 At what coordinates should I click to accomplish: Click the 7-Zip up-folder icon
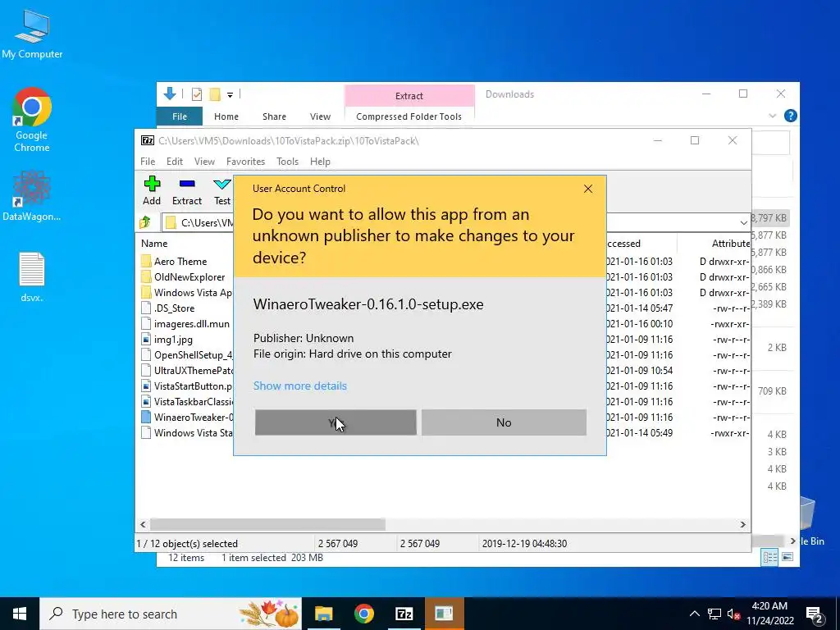coord(145,222)
